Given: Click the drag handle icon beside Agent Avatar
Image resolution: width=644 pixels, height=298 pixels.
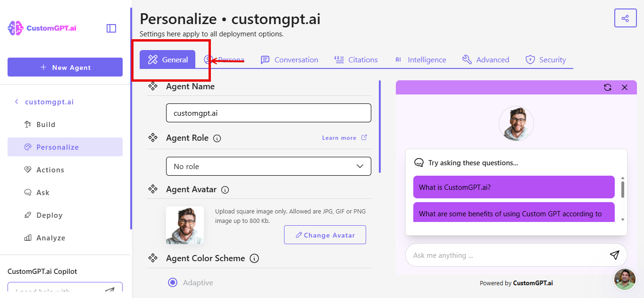Looking at the screenshot, I should (153, 189).
